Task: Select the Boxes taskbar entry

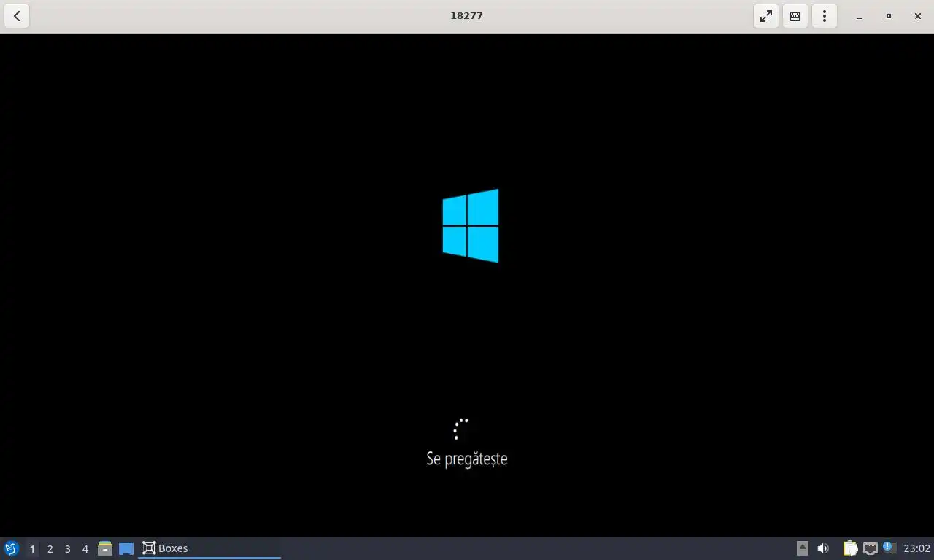Action: pos(209,548)
